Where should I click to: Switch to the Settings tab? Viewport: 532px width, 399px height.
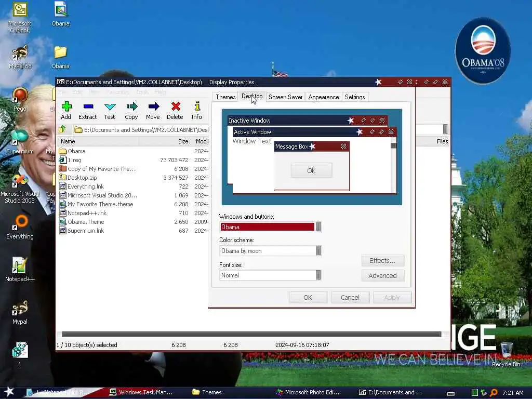tap(355, 97)
